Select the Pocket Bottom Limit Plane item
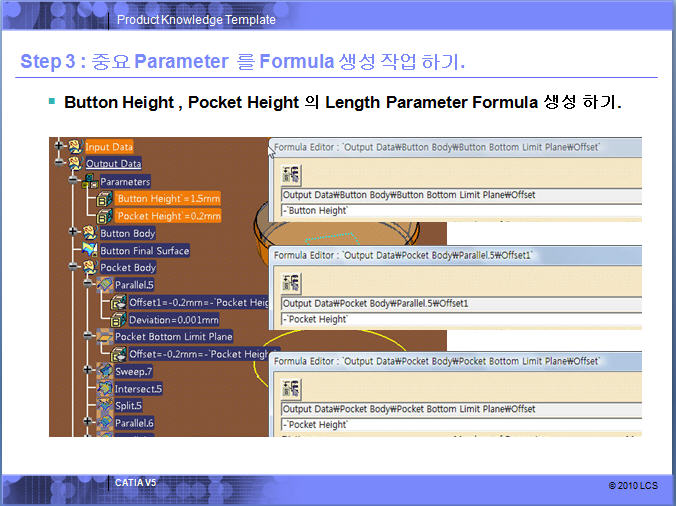Screen dimensions: 676x506 173,336
